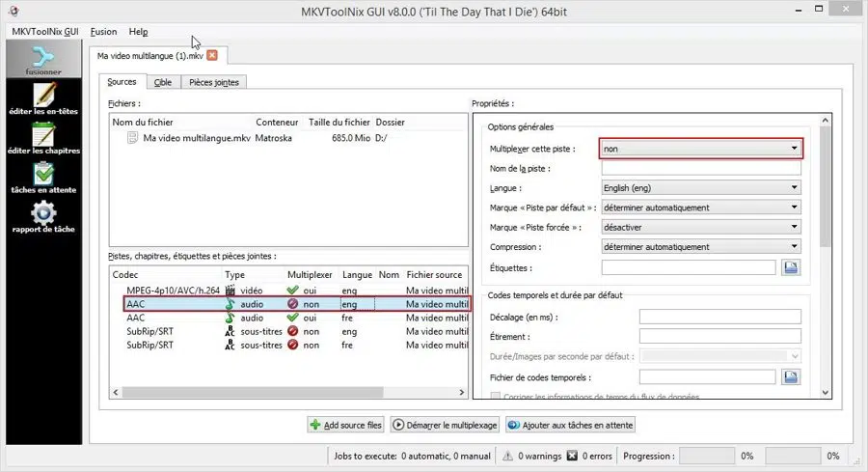Click the warnings triangle icon in status bar
This screenshot has height=472, width=868.
point(507,456)
